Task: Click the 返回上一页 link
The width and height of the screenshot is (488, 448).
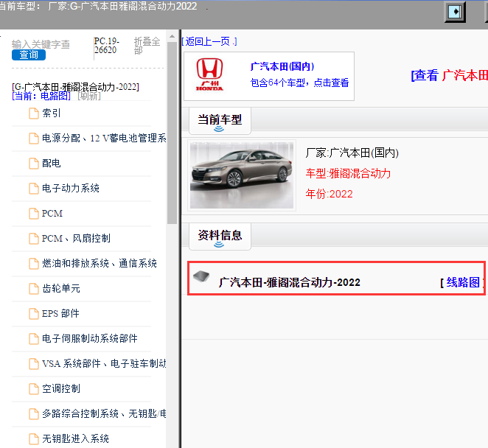Action: point(209,41)
